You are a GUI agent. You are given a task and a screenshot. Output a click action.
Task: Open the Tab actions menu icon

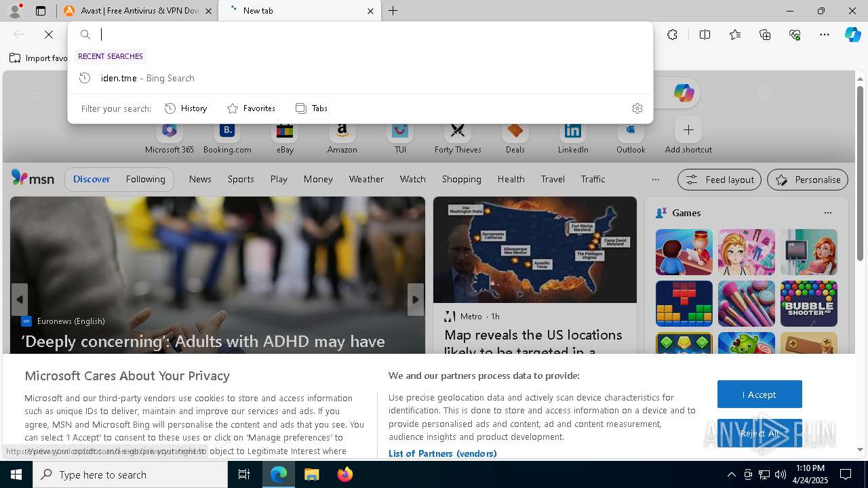tap(41, 11)
